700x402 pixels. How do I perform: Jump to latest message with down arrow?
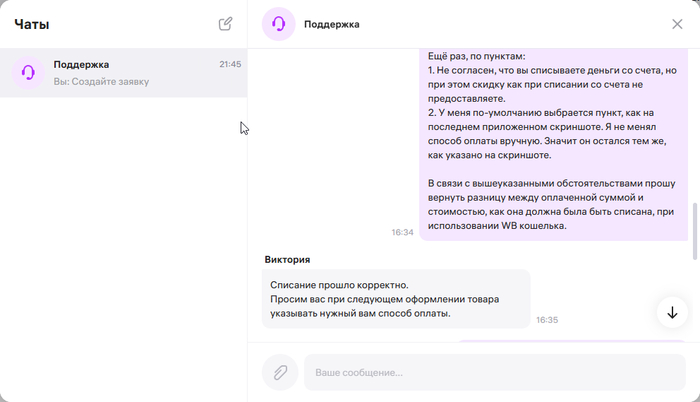point(672,312)
